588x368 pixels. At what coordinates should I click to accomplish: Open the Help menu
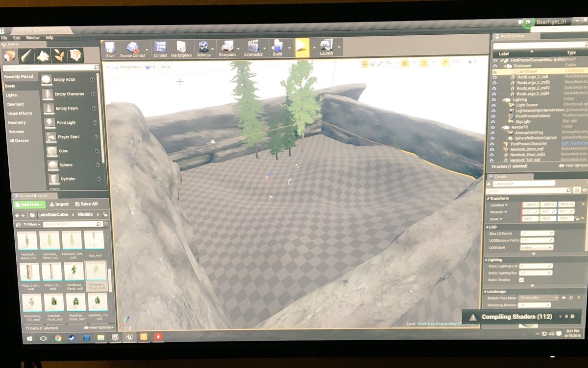[49, 37]
